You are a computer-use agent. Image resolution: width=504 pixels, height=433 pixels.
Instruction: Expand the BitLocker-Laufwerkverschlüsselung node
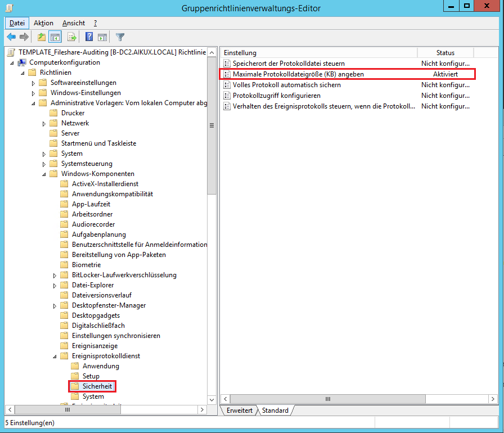(x=55, y=276)
